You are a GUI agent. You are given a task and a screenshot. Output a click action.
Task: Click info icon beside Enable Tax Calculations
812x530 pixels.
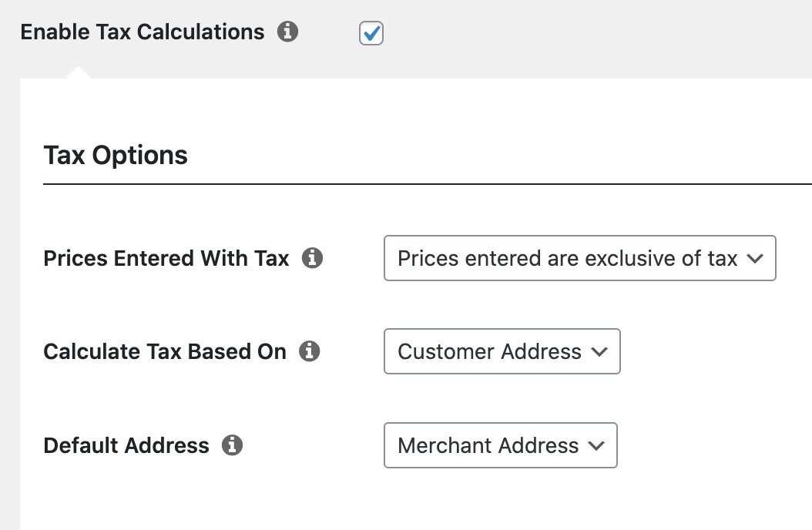pyautogui.click(x=287, y=32)
